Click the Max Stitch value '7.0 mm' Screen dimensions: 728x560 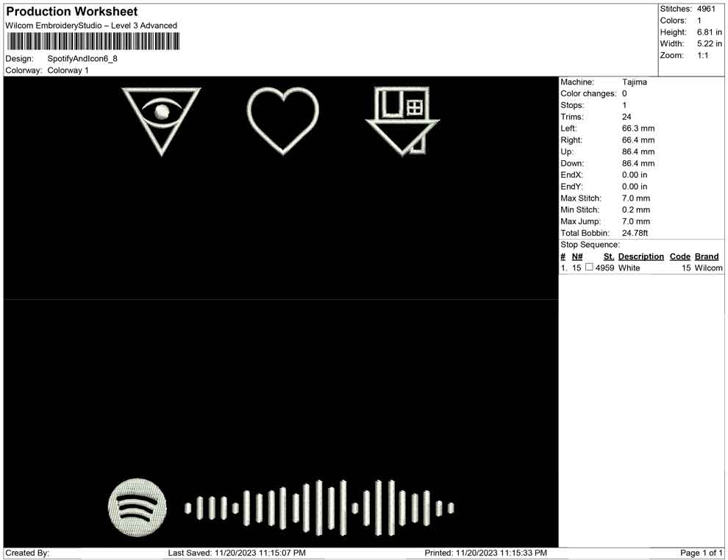pos(636,198)
